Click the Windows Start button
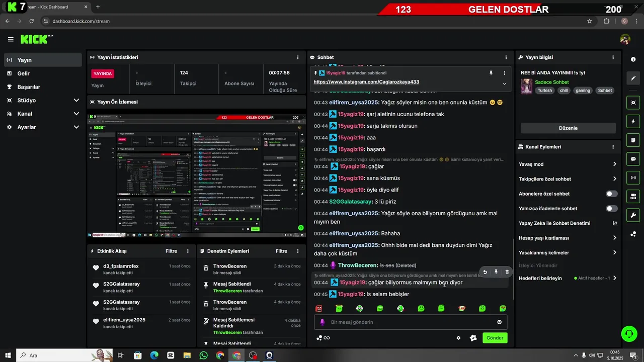The height and width of the screenshot is (362, 644). point(8,355)
